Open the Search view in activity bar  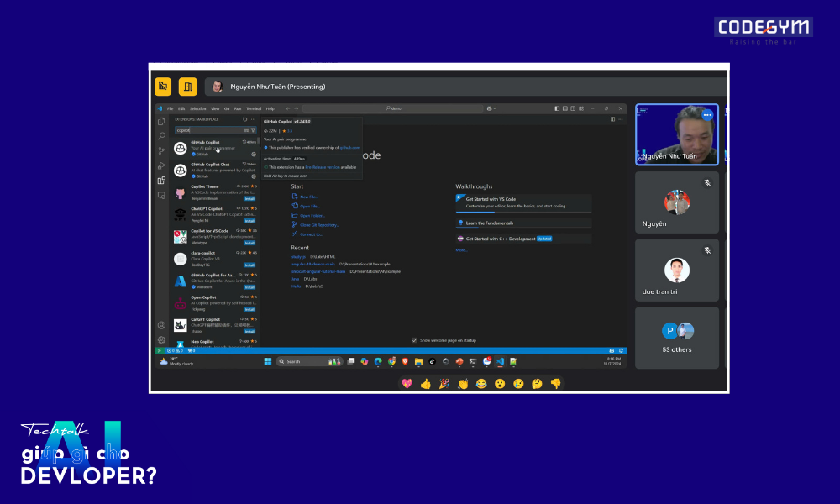point(161,136)
